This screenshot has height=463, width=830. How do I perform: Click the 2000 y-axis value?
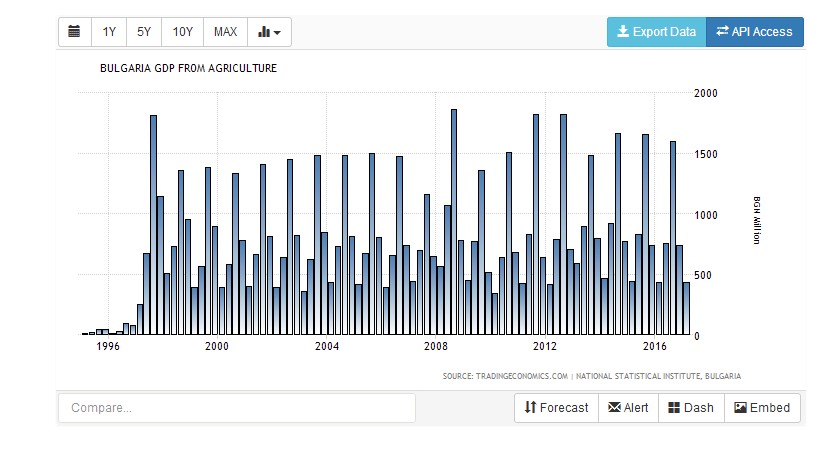(706, 93)
